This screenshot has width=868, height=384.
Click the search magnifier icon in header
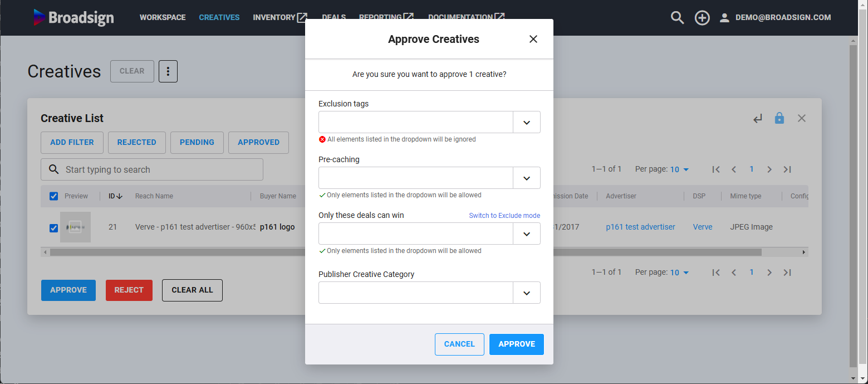pos(677,18)
